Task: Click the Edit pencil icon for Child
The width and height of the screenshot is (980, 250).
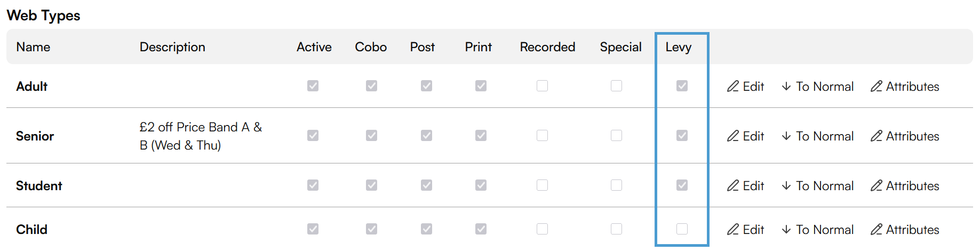Action: (x=733, y=229)
